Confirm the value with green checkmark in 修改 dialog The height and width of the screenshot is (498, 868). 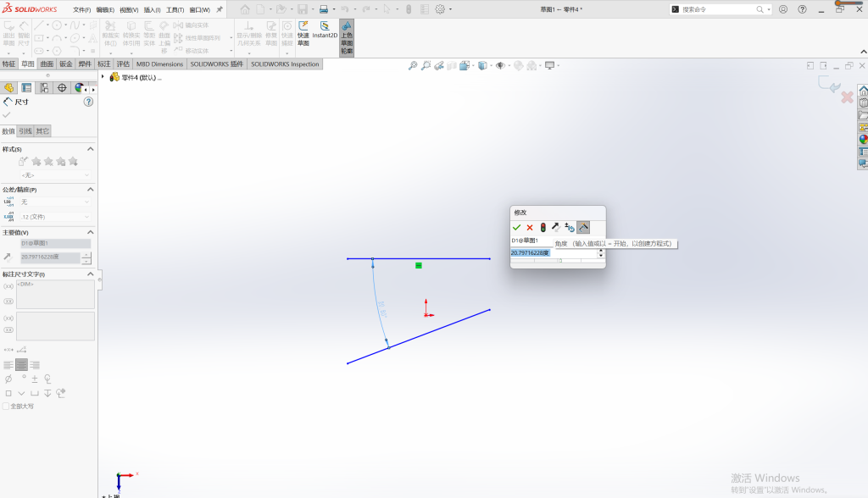click(x=516, y=228)
